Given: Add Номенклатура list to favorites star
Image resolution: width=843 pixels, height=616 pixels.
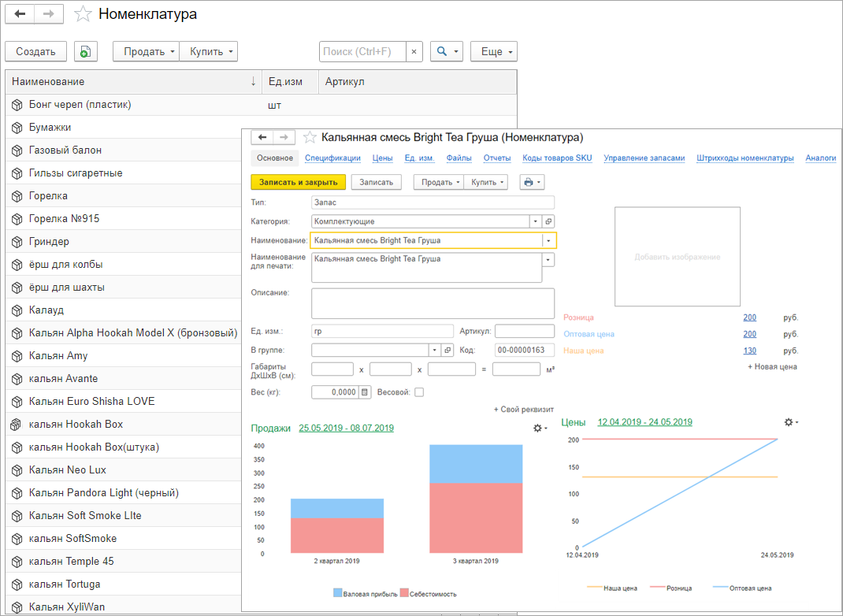Looking at the screenshot, I should (83, 14).
